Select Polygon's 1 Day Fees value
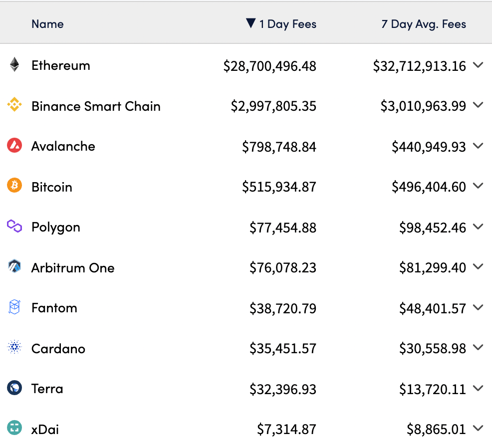Viewport: 492px width, 448px height. (x=283, y=227)
